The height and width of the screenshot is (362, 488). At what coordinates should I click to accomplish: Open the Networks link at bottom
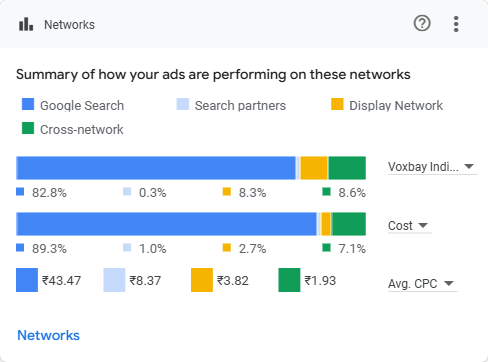pos(48,335)
